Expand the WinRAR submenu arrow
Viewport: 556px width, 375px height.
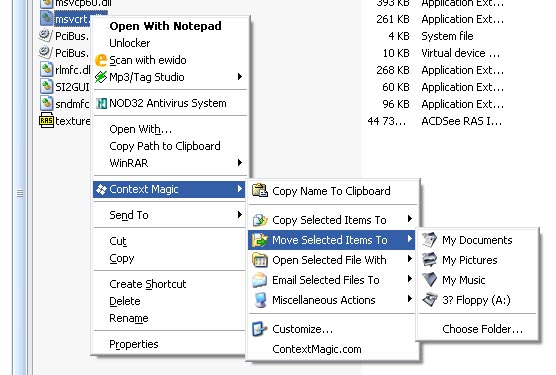[240, 163]
